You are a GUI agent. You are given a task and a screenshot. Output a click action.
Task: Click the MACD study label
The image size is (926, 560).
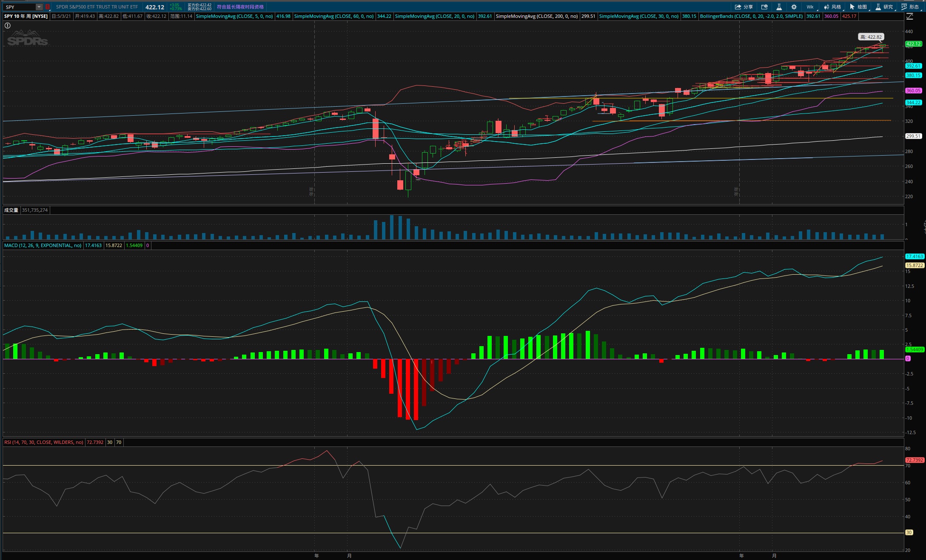coord(43,245)
